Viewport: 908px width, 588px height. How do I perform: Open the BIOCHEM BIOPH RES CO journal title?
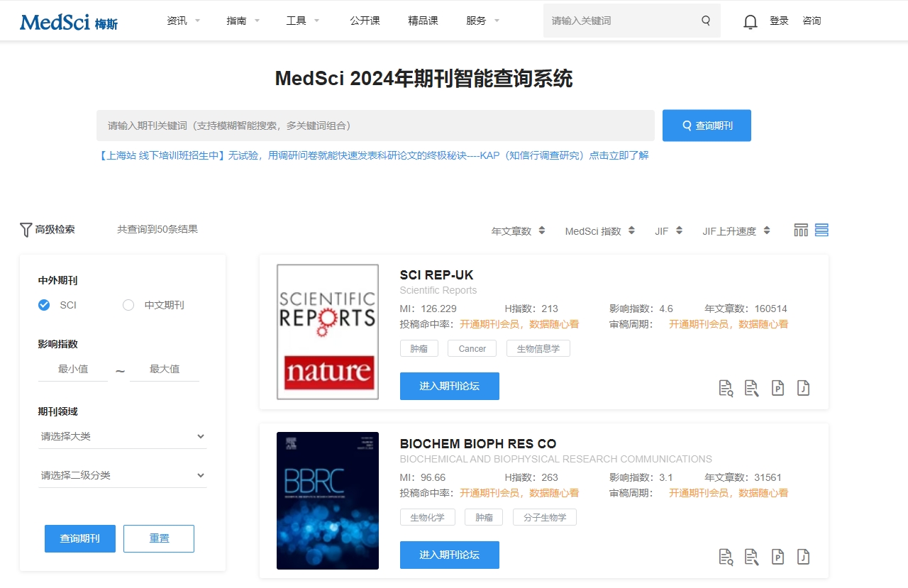(478, 444)
